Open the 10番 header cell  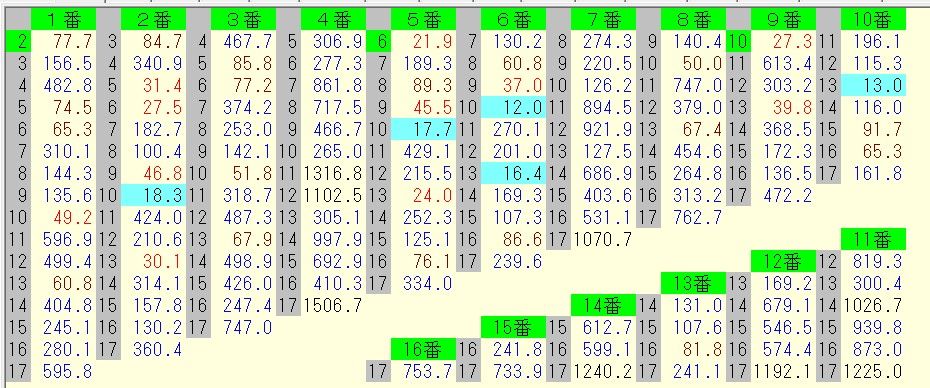pos(873,20)
